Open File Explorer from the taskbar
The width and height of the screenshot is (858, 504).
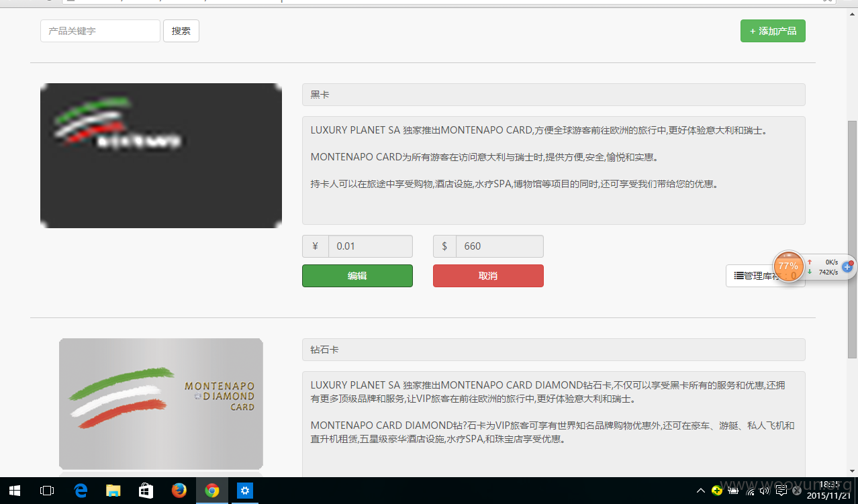(x=113, y=491)
